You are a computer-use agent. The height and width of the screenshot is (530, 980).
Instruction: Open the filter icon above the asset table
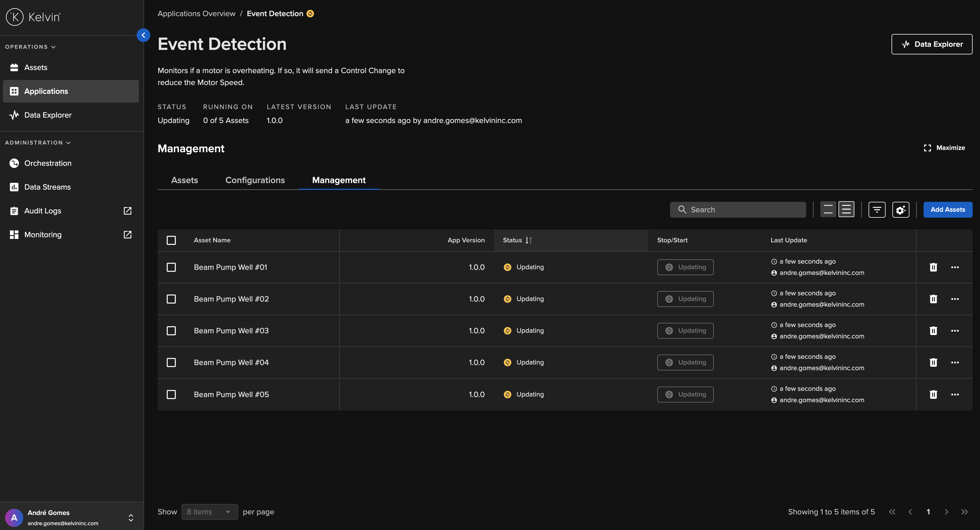pyautogui.click(x=877, y=209)
